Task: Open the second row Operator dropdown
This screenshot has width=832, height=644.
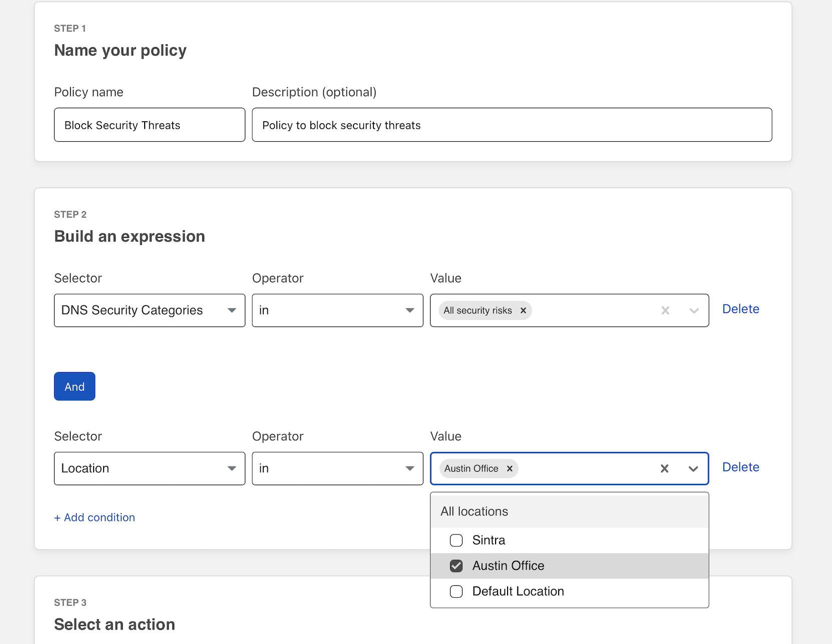Action: coord(337,469)
